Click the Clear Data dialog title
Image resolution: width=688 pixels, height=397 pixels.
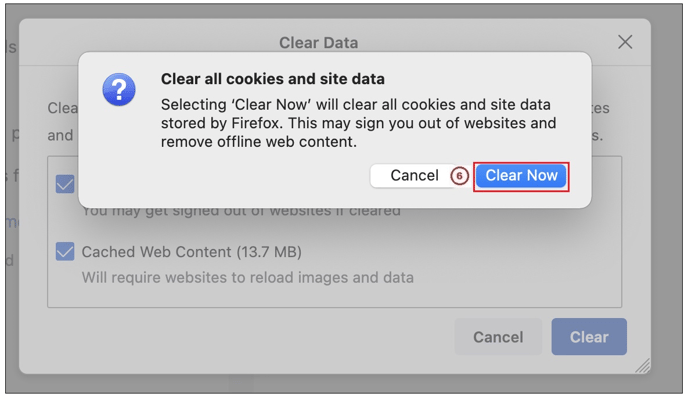click(319, 43)
